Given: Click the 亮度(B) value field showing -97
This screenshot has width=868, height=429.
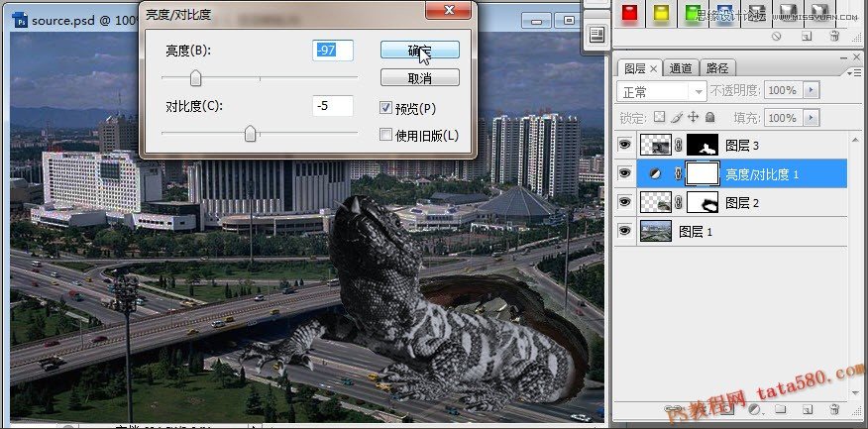Looking at the screenshot, I should click(x=333, y=50).
